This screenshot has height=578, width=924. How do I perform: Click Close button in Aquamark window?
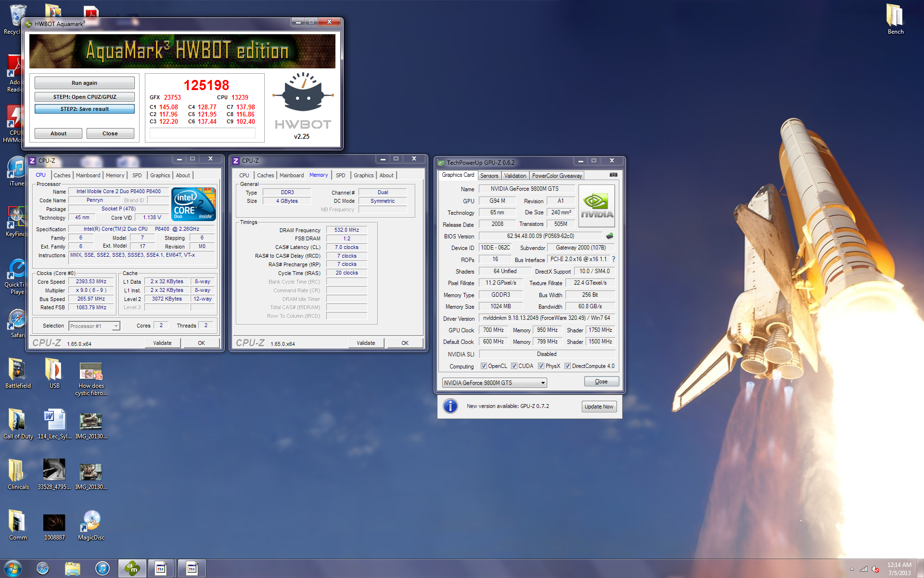110,133
